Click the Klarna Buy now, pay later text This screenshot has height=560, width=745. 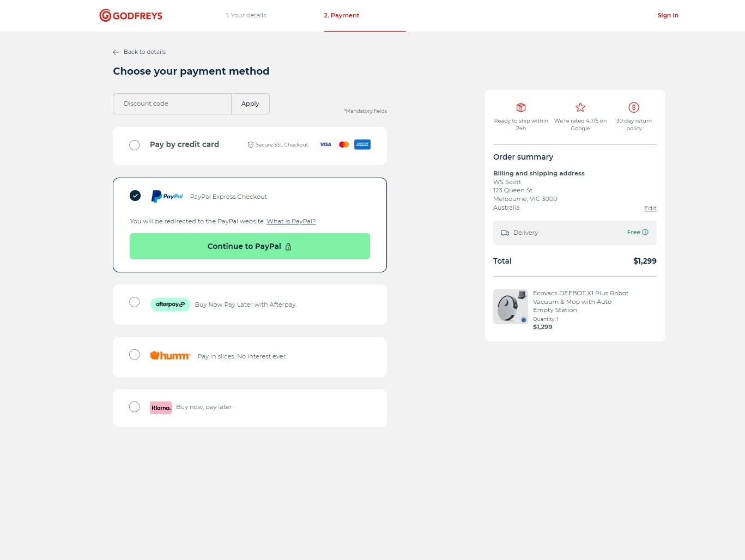tap(204, 407)
